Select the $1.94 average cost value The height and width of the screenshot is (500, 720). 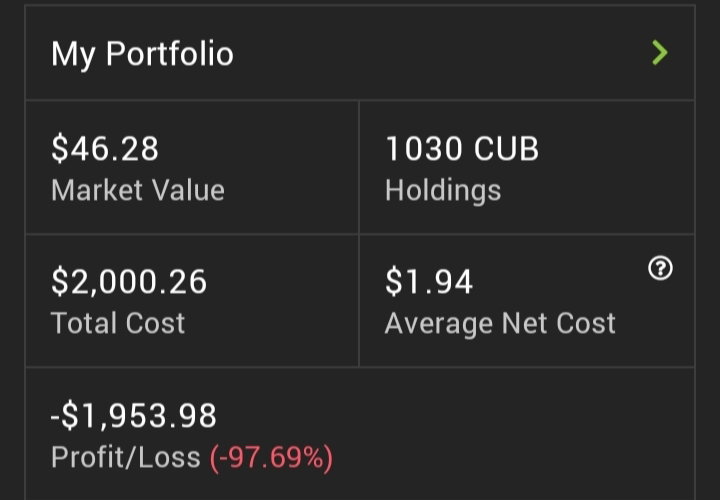coord(429,281)
